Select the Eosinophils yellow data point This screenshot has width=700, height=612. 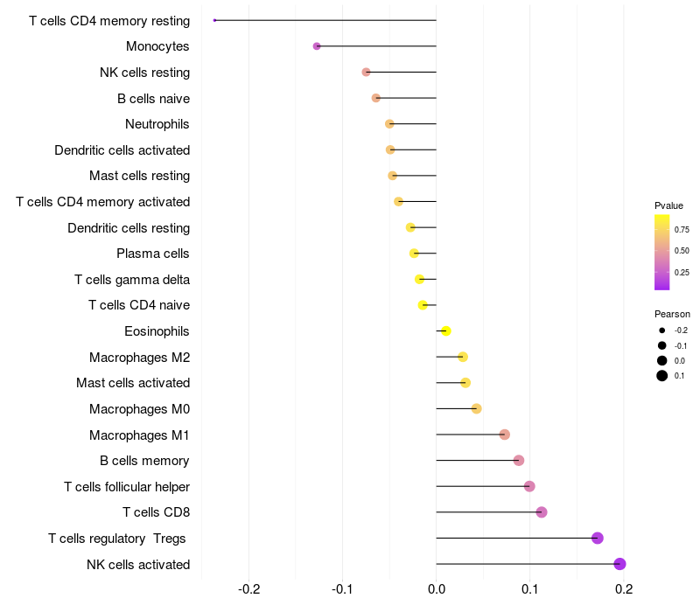click(445, 330)
